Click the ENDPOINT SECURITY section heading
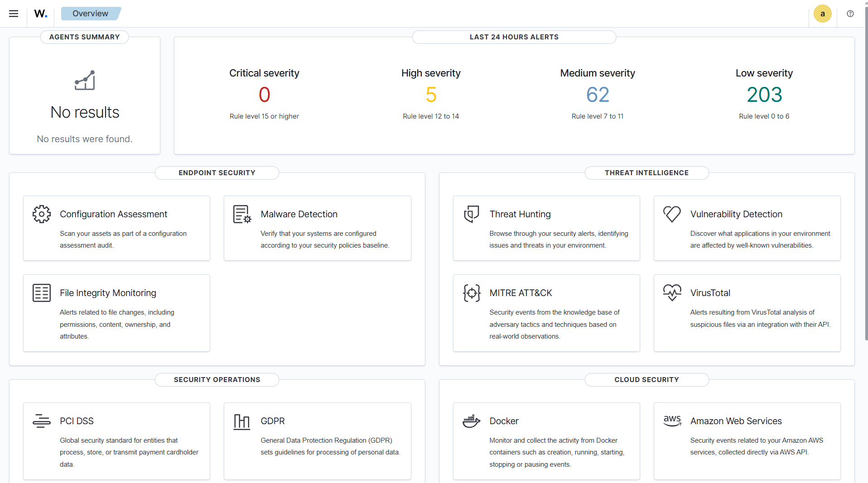The height and width of the screenshot is (483, 868). point(217,173)
